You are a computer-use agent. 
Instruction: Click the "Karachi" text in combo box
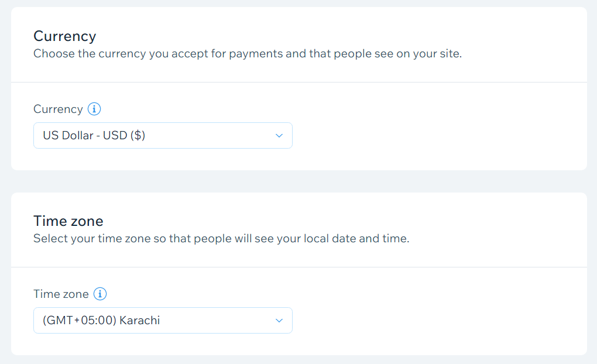140,321
